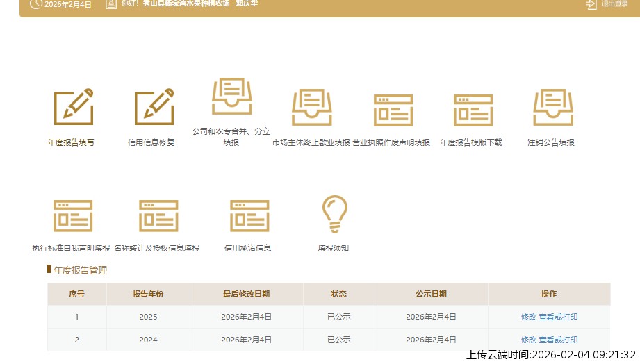Click the 报告年份 column header

pyautogui.click(x=148, y=294)
